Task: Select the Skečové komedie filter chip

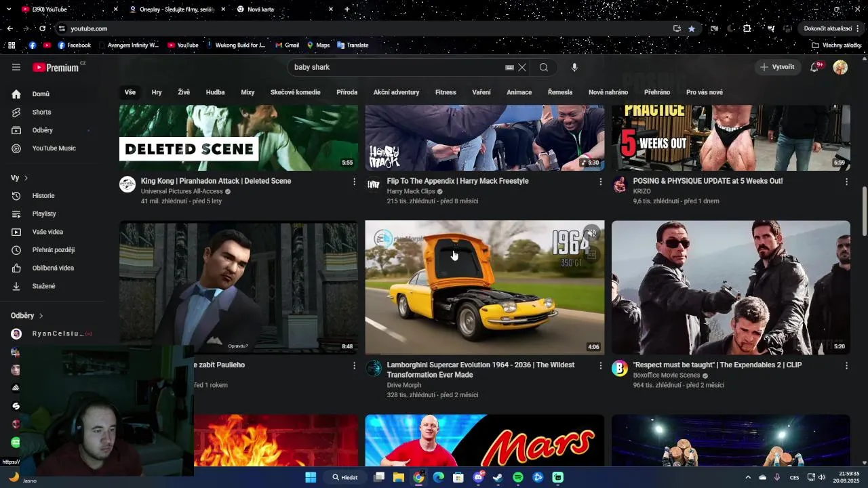Action: coord(295,92)
